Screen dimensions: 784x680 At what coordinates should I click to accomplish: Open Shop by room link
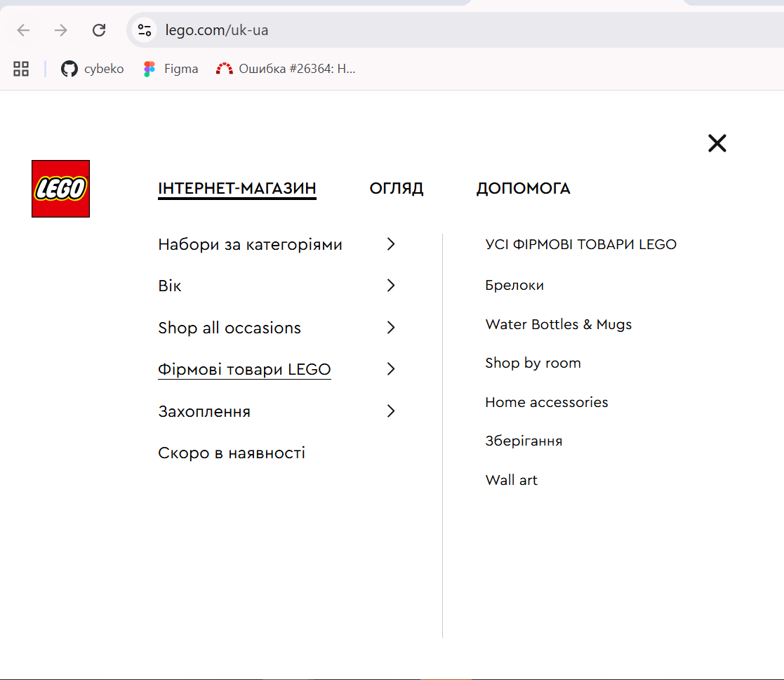pos(533,363)
